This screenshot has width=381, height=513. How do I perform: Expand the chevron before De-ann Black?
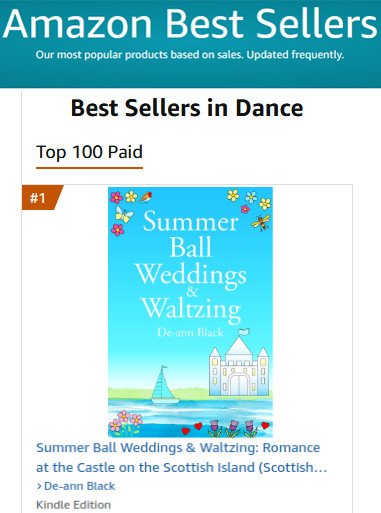[x=39, y=486]
